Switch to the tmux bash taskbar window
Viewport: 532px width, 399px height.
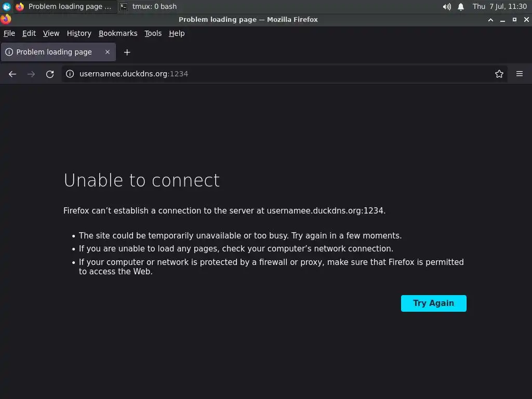pyautogui.click(x=149, y=7)
